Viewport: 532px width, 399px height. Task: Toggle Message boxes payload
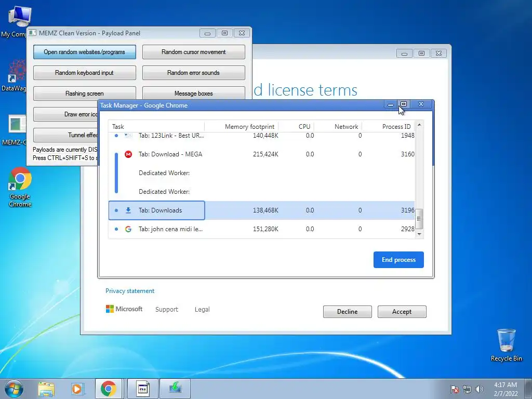[193, 93]
